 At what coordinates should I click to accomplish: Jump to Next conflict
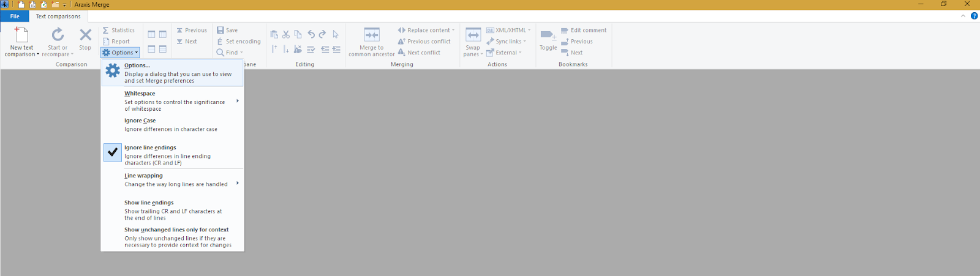[x=419, y=53]
